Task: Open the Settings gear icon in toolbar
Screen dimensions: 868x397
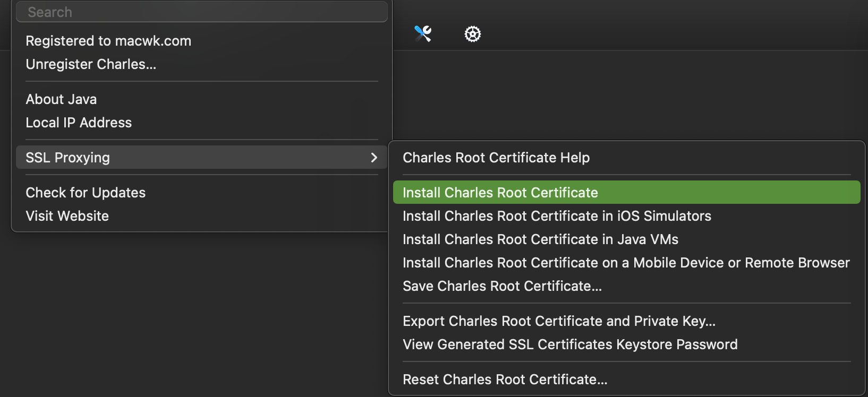Action: [473, 34]
